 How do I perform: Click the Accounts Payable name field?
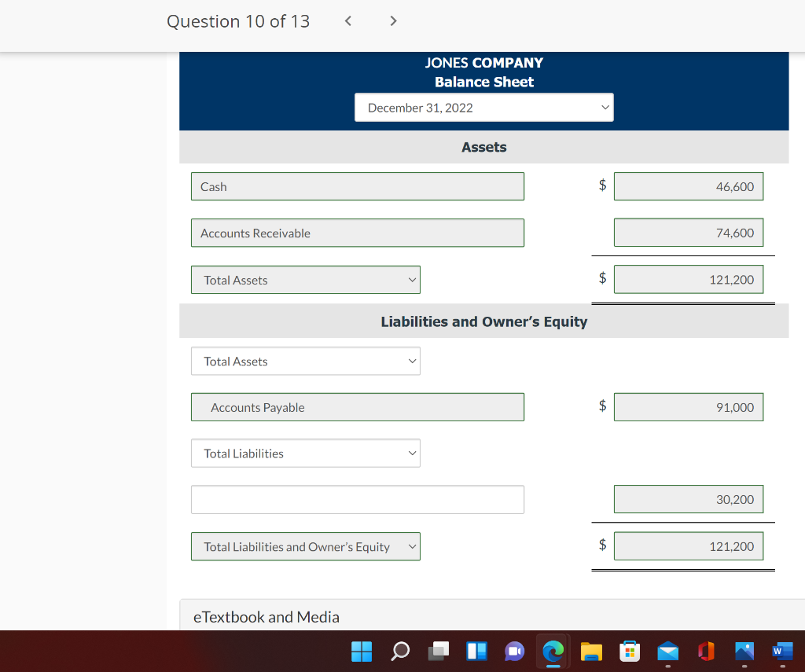pos(358,407)
